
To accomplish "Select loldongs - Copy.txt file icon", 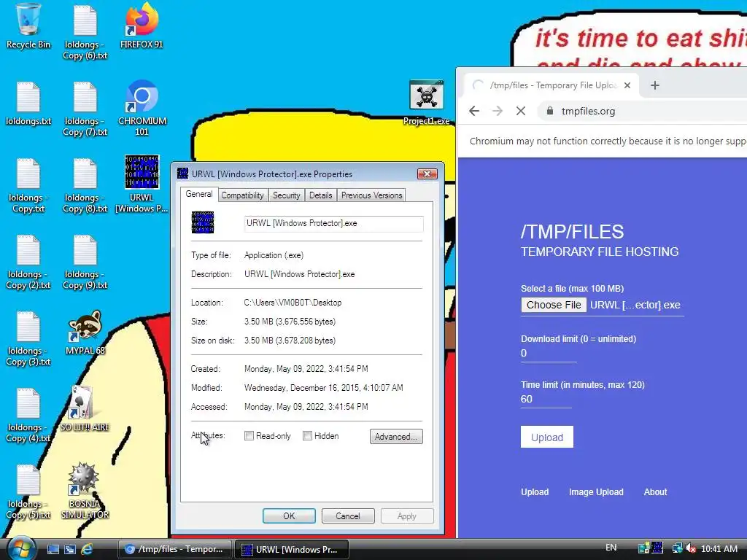I will point(28,185).
